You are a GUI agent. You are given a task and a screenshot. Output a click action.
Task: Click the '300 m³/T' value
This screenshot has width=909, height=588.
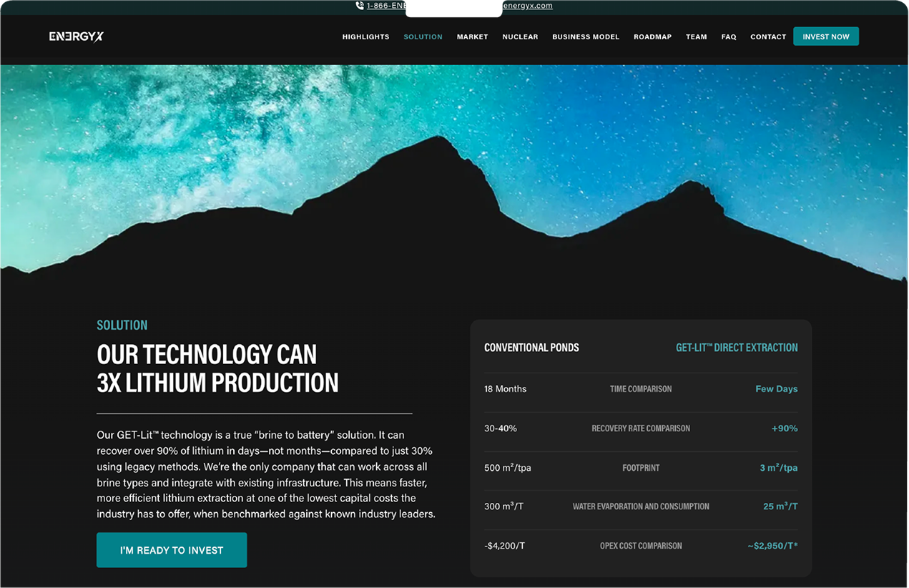(x=503, y=506)
